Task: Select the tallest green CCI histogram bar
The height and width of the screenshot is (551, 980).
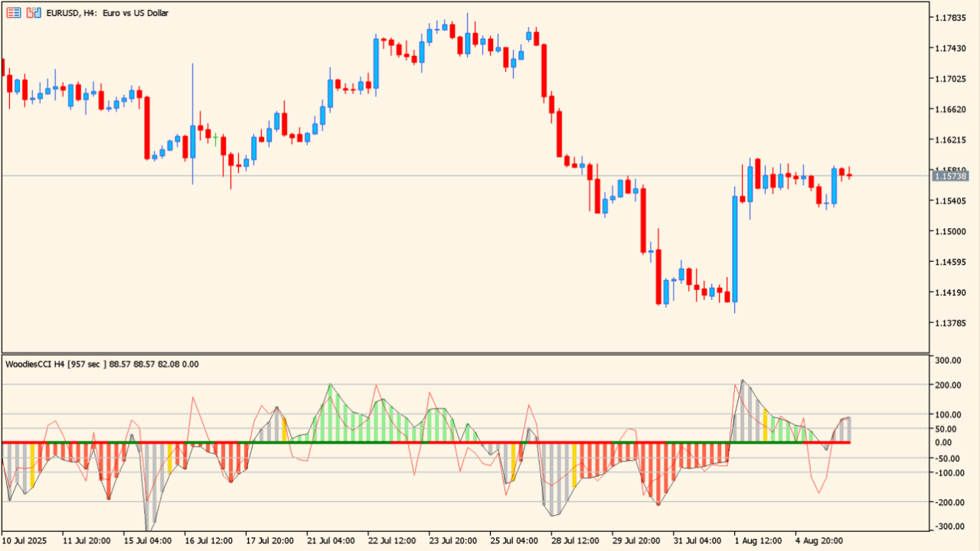Action: 330,413
